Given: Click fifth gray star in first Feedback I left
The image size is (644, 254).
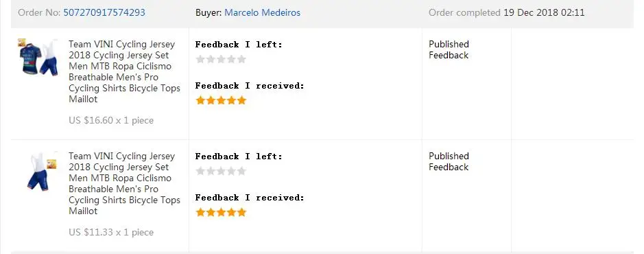Looking at the screenshot, I should (x=241, y=60).
